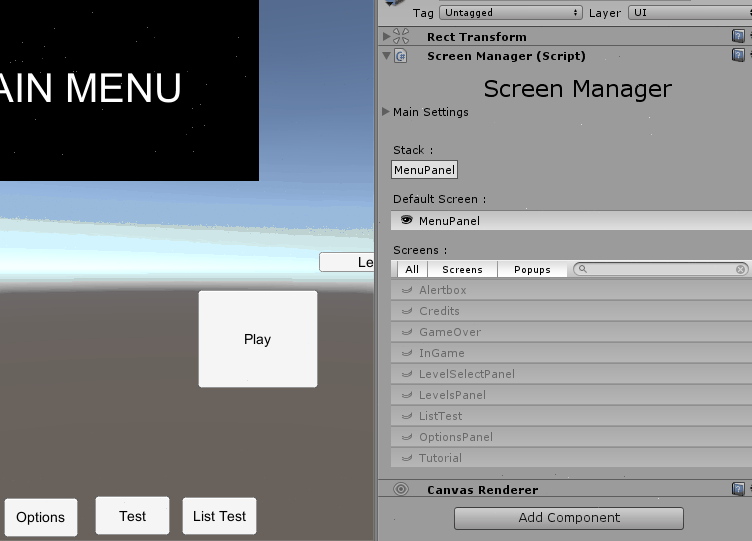The height and width of the screenshot is (541, 752).
Task: Open the Tag dropdown showing Untagged
Action: [x=510, y=13]
